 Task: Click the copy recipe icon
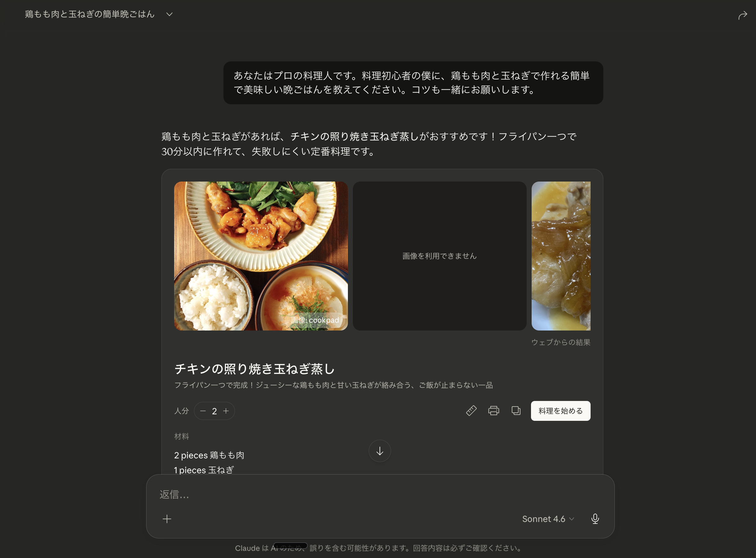516,410
